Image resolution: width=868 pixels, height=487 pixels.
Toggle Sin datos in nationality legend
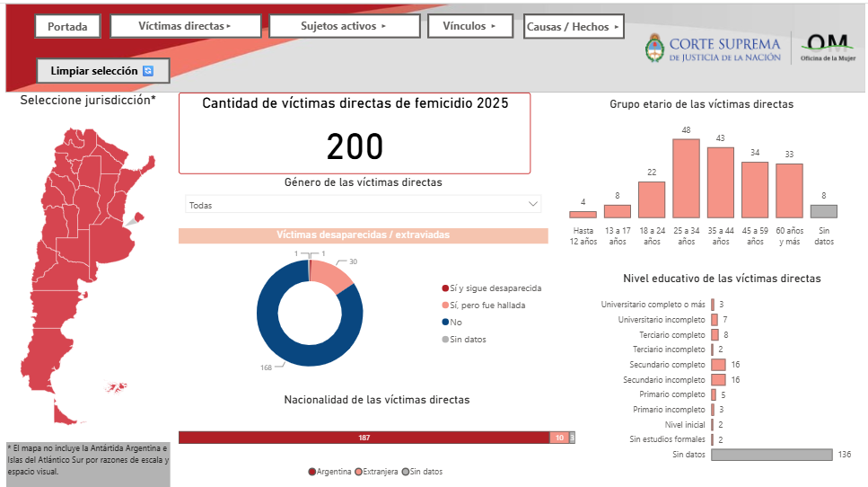point(422,472)
